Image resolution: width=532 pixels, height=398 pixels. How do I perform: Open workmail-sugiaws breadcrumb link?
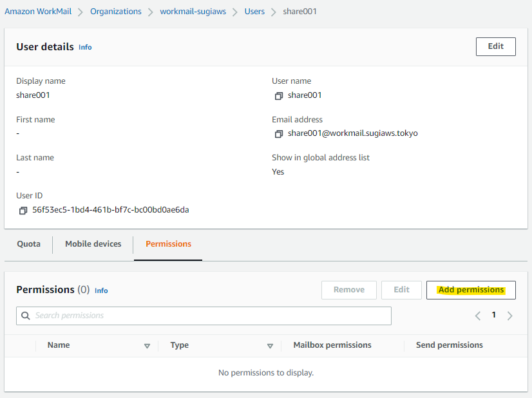click(193, 12)
